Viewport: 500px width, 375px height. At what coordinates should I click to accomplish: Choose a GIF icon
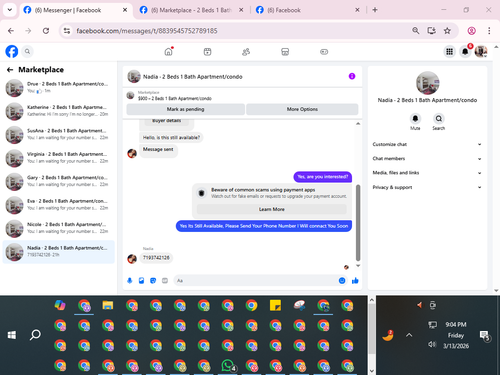pos(165,281)
